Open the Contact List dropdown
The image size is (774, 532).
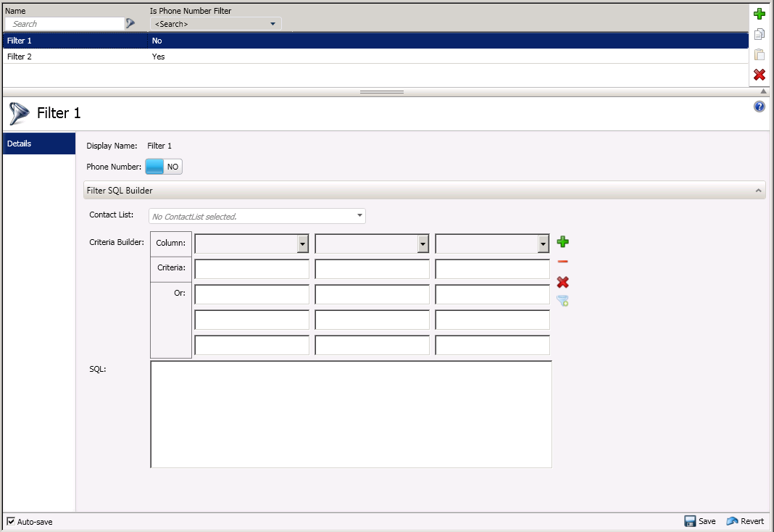(359, 216)
